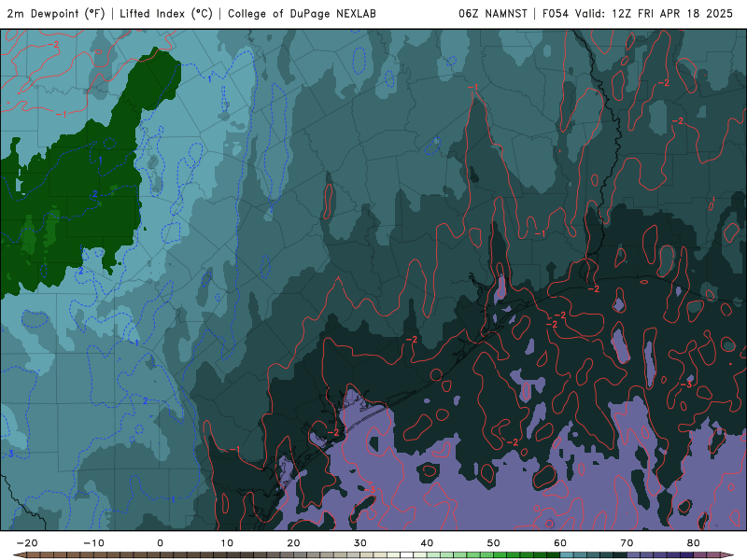Click the "College of DuPage NEXLAB" label
This screenshot has width=747, height=560.
tap(302, 14)
